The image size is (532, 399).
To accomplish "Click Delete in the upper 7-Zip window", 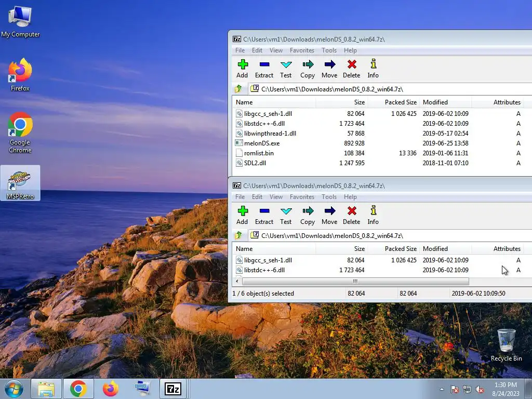I will 352,69.
